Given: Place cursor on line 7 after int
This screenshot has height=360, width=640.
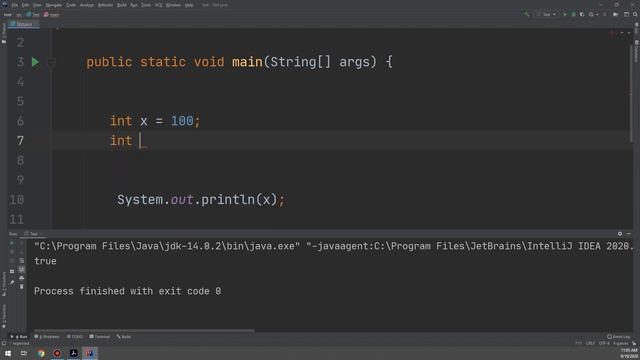Looking at the screenshot, I should [140, 141].
